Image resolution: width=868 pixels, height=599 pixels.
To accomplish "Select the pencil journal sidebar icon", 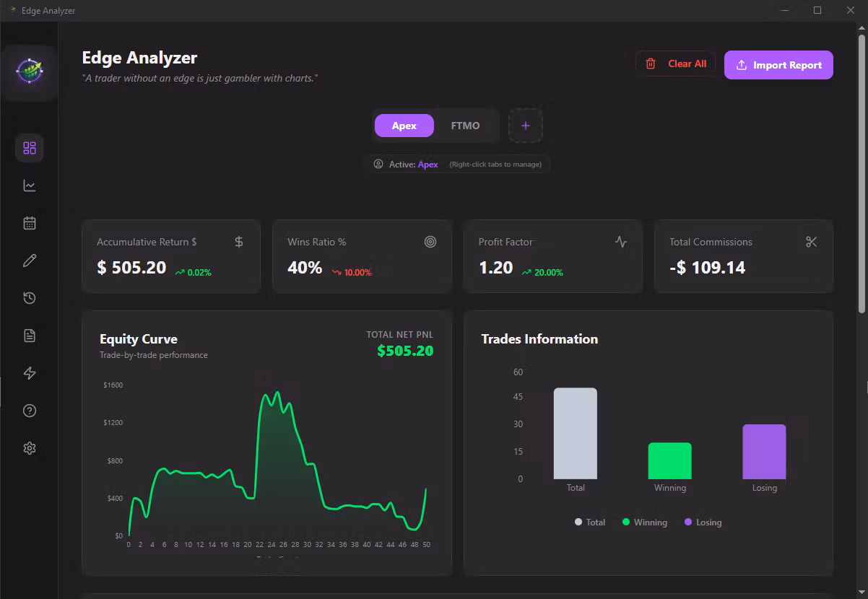I will [x=30, y=261].
